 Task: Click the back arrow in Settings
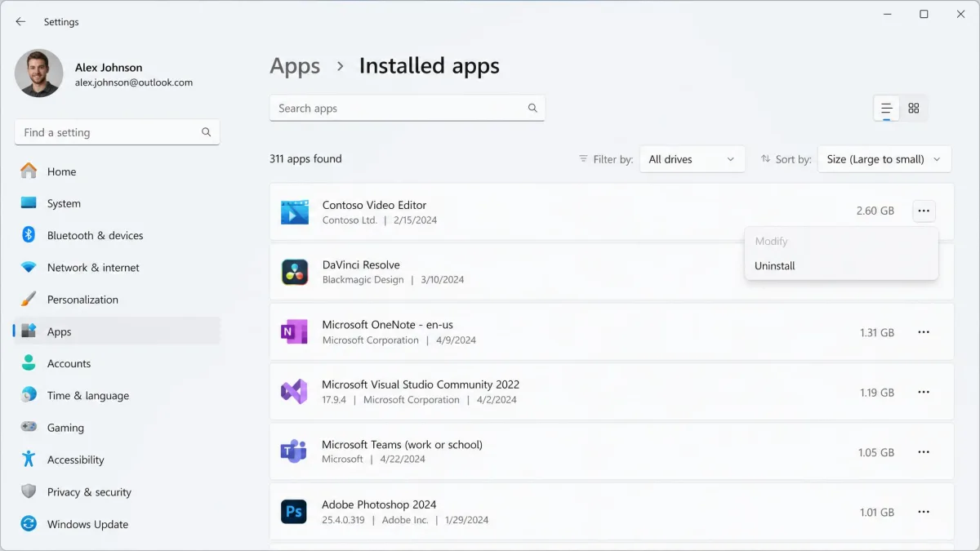coord(20,22)
